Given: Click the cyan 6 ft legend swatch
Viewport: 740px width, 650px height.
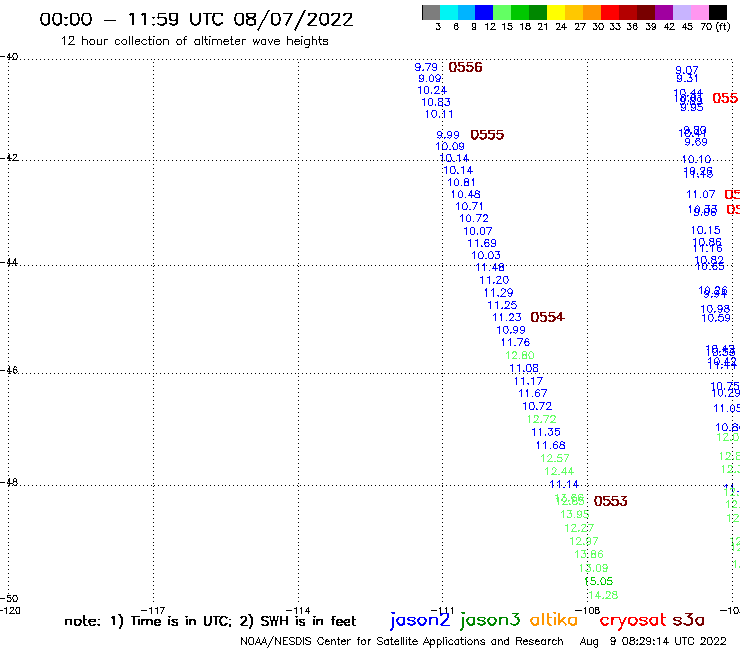Looking at the screenshot, I should pos(449,12).
